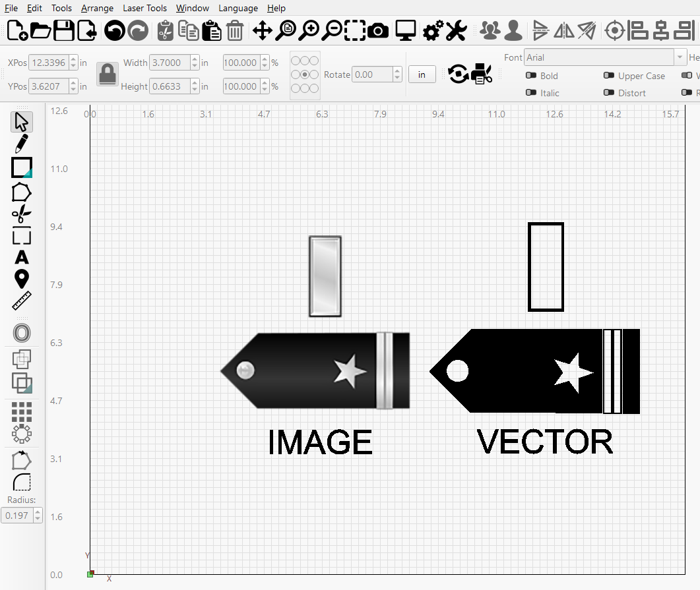
Task: Click the Import file icon
Action: point(87,31)
